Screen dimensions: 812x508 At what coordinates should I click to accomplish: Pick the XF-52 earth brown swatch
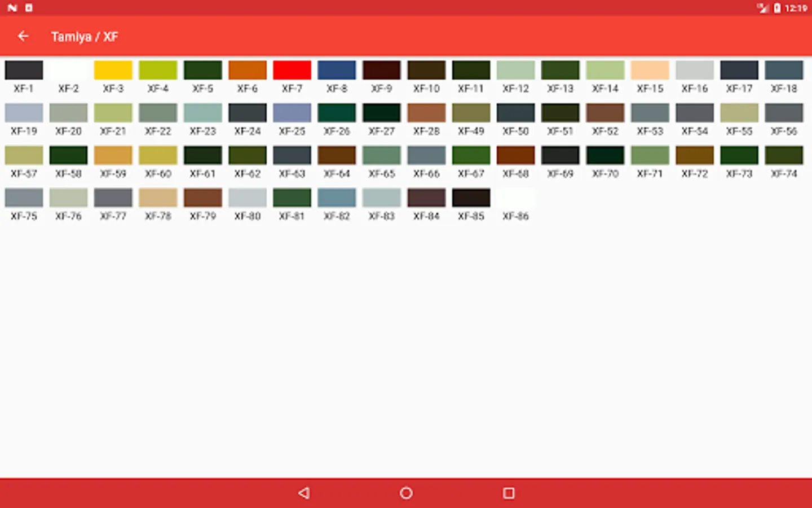click(605, 113)
